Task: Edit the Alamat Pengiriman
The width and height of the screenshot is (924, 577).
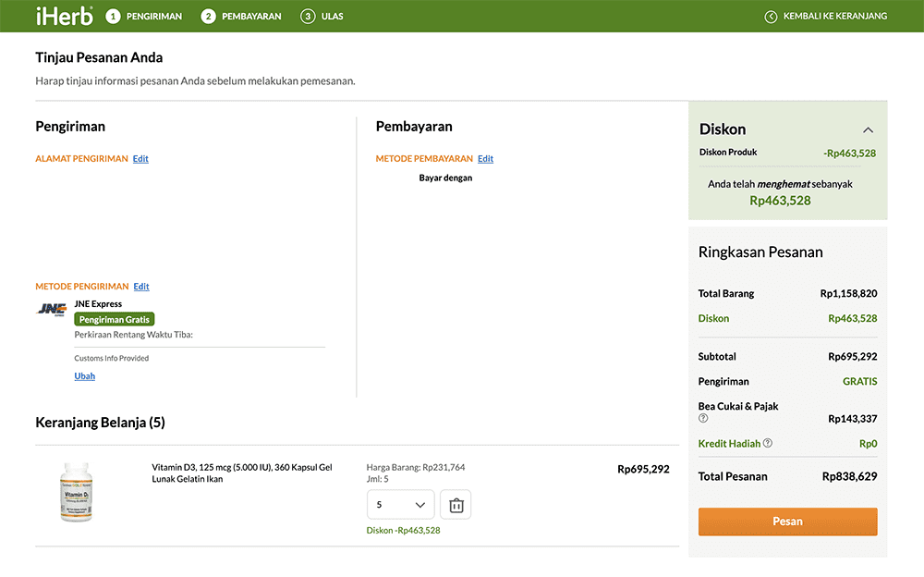Action: (x=140, y=159)
